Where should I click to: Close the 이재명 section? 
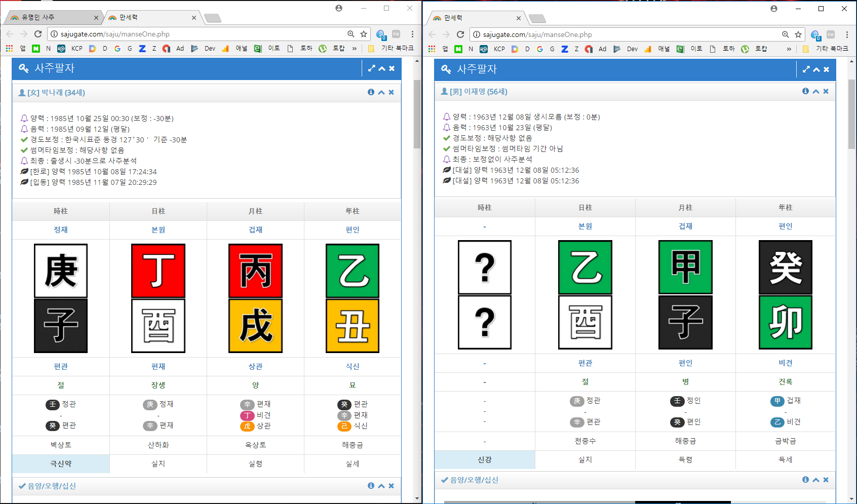(826, 91)
